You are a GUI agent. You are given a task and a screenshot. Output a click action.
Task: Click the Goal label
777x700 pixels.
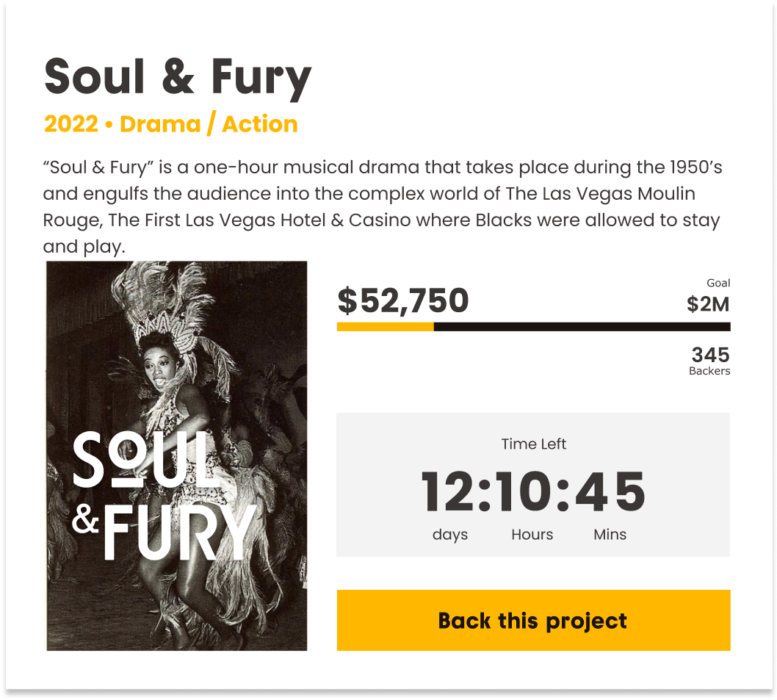pyautogui.click(x=718, y=283)
